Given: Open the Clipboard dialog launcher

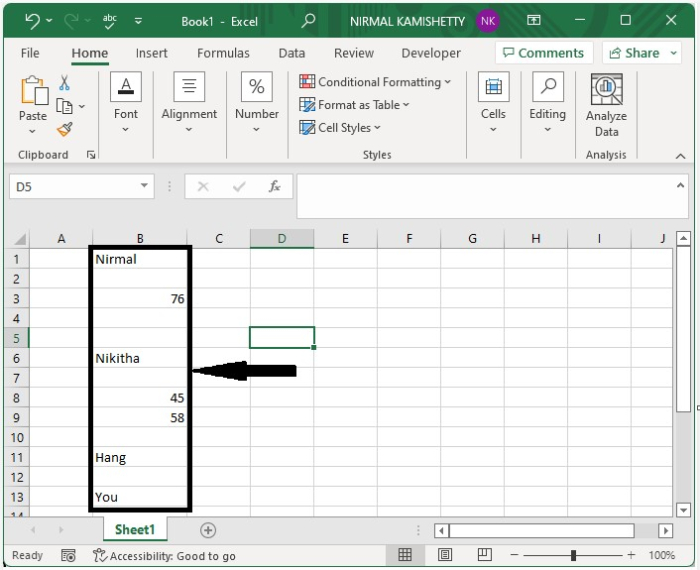Looking at the screenshot, I should [91, 155].
